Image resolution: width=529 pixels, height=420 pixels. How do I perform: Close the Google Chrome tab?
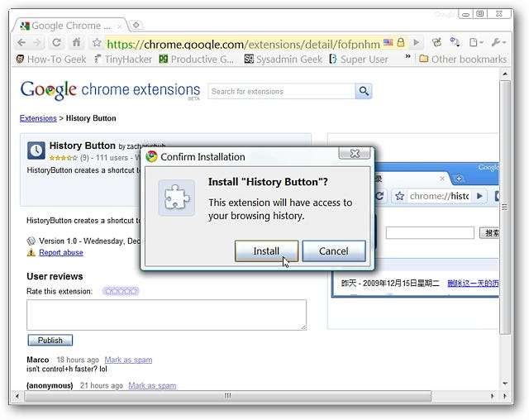[119, 26]
